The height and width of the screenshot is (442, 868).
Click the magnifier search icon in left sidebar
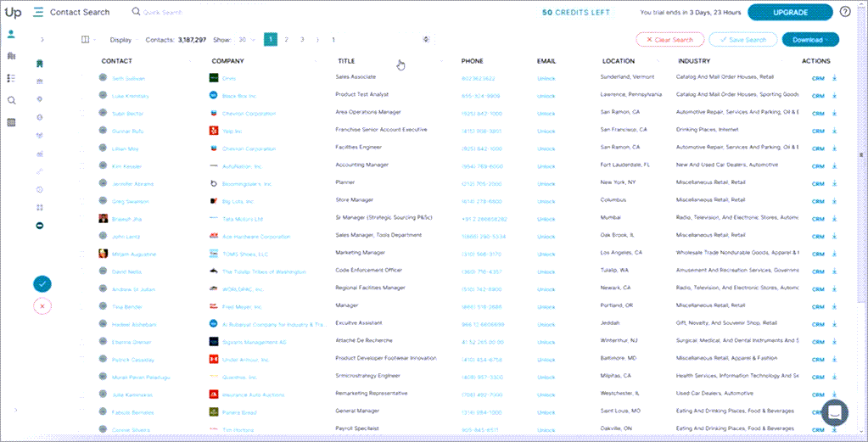(x=11, y=100)
